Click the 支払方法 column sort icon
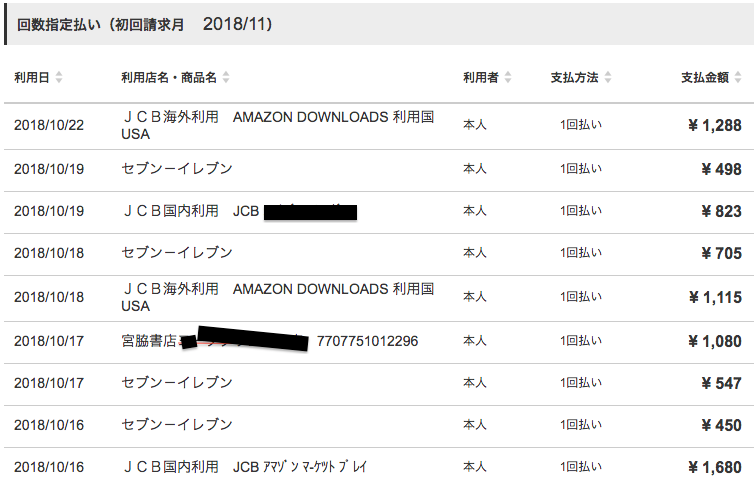Viewport: 754px width, 481px height. 608,77
